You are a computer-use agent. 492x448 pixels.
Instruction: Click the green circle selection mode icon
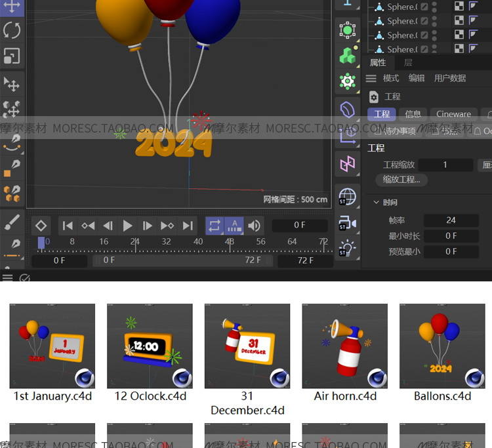pyautogui.click(x=347, y=30)
